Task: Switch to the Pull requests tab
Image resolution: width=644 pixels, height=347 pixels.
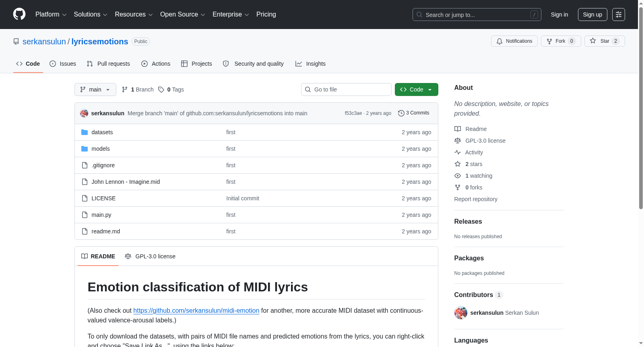Action: point(108,64)
